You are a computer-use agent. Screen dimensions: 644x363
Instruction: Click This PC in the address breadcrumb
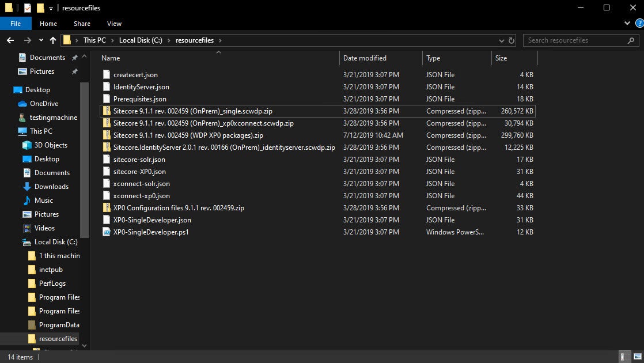94,40
